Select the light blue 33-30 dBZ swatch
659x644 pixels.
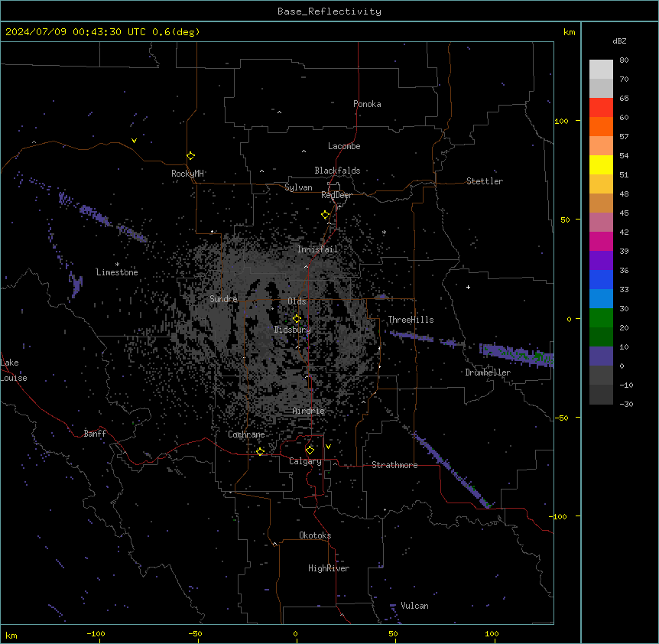[601, 298]
